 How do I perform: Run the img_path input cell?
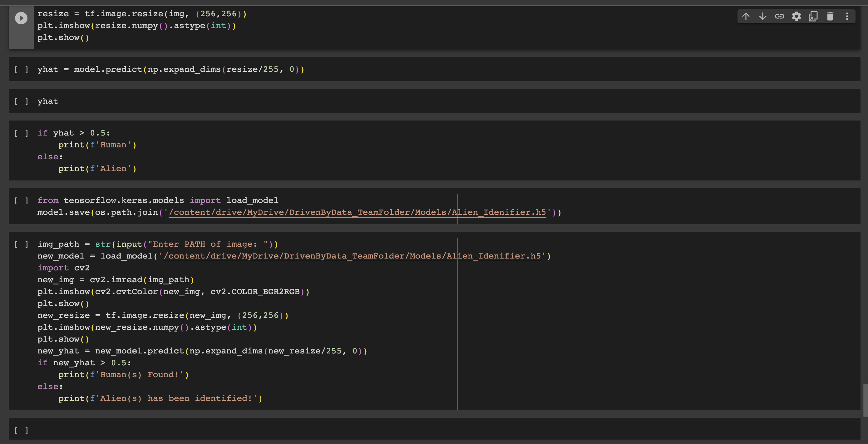pyautogui.click(x=21, y=244)
